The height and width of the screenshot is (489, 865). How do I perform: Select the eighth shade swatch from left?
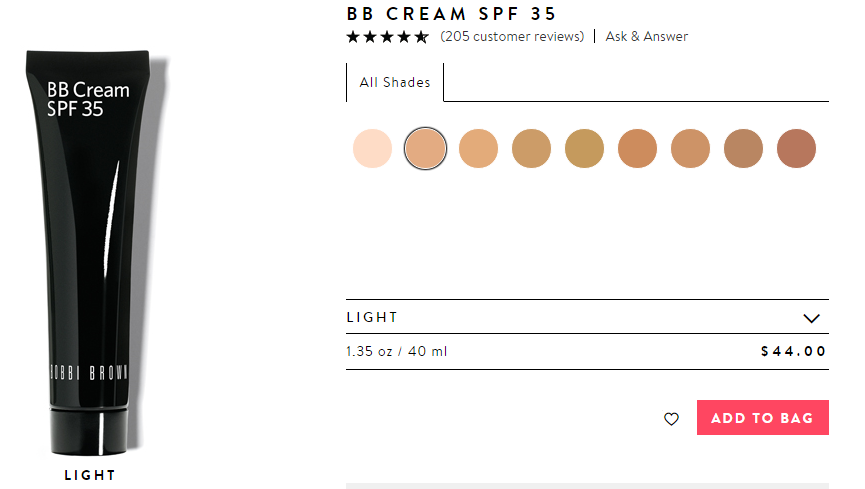click(x=743, y=149)
